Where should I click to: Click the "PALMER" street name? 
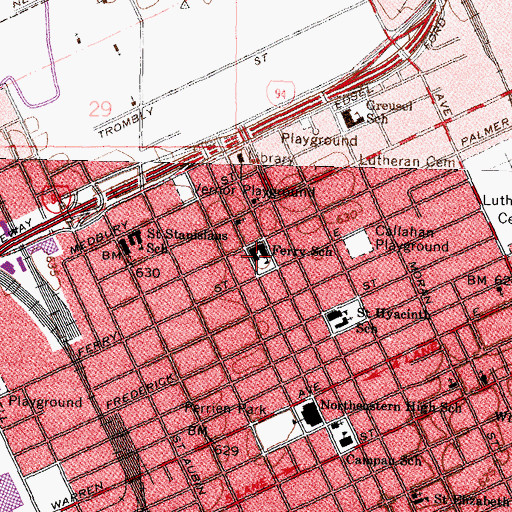coord(485,131)
